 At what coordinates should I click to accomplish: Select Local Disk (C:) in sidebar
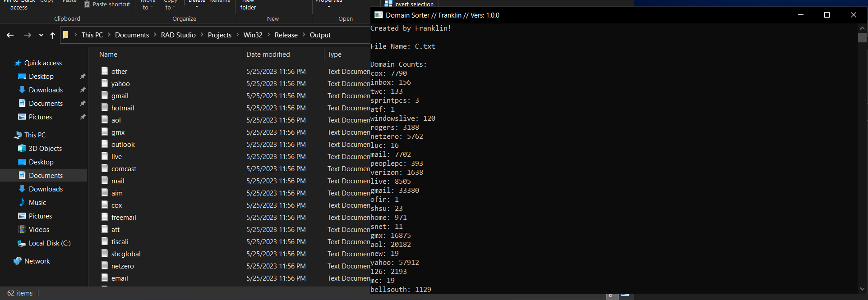pos(50,243)
